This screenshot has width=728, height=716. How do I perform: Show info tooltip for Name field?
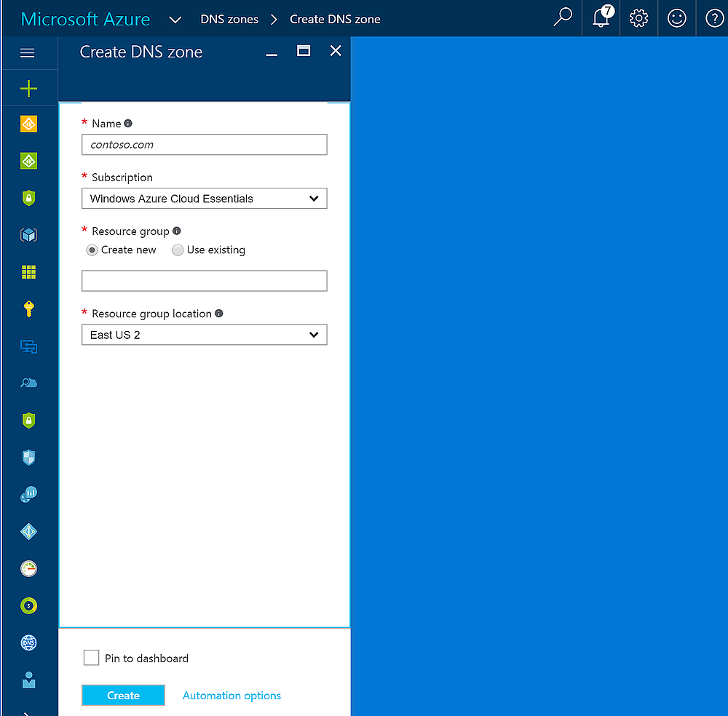coord(128,124)
